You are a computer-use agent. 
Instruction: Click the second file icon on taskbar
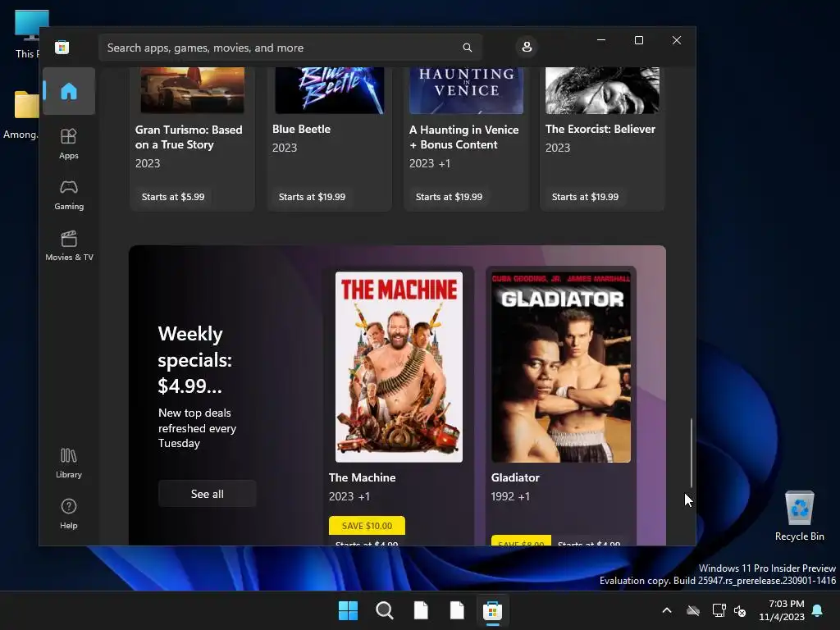456,610
